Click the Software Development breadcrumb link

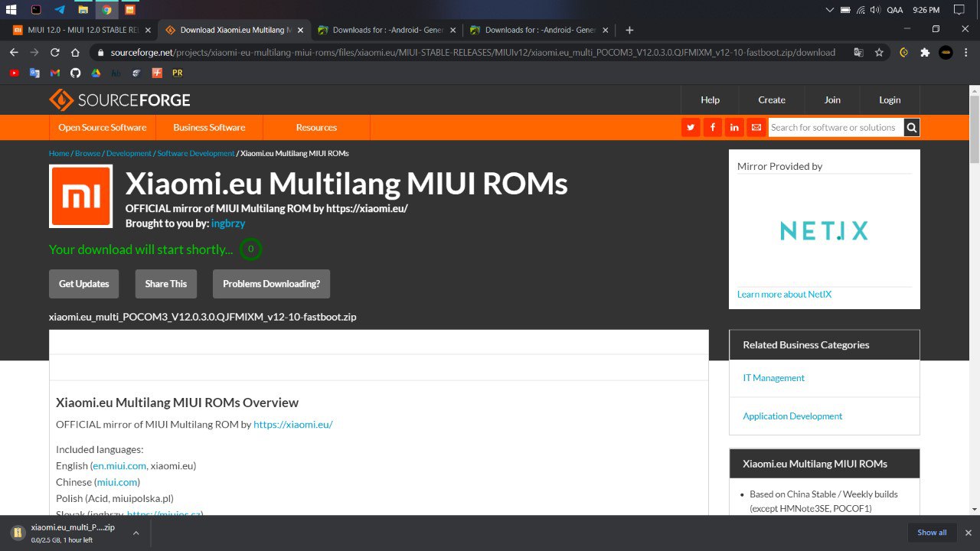click(x=196, y=153)
